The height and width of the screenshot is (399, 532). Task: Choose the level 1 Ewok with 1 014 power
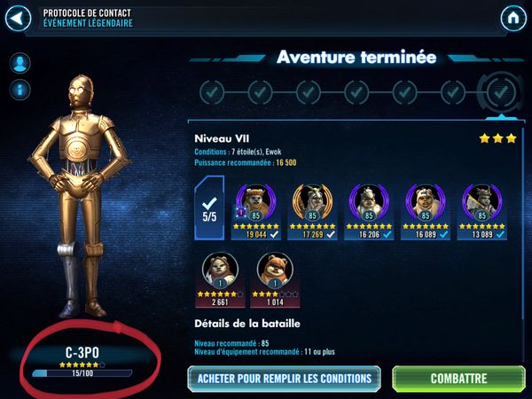pyautogui.click(x=275, y=279)
